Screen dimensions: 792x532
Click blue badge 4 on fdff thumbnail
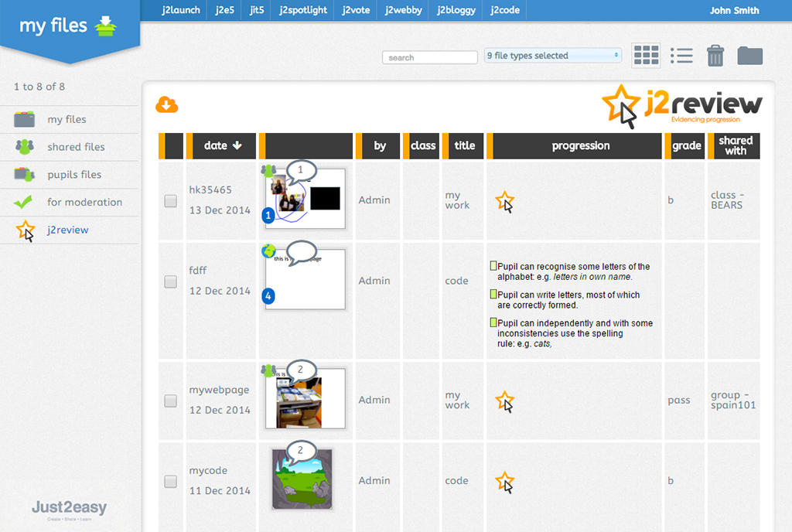click(268, 295)
